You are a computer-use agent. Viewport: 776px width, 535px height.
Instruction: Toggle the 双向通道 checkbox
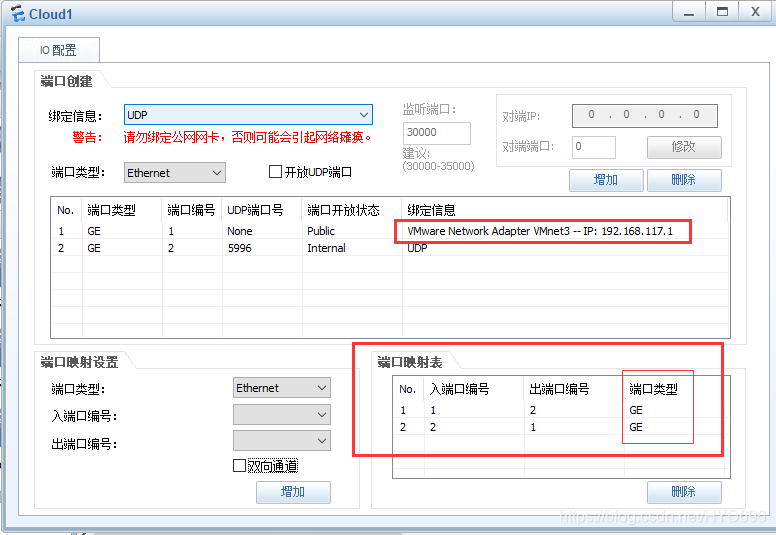(x=240, y=466)
